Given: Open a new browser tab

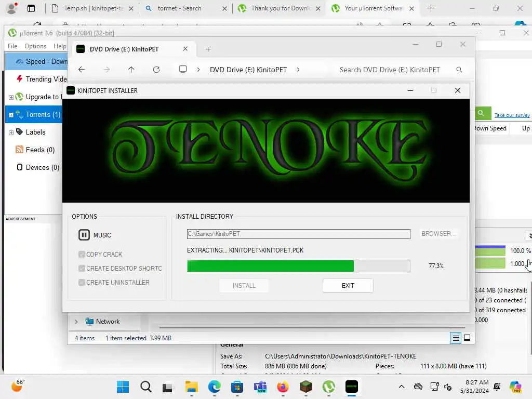Looking at the screenshot, I should tap(431, 8).
